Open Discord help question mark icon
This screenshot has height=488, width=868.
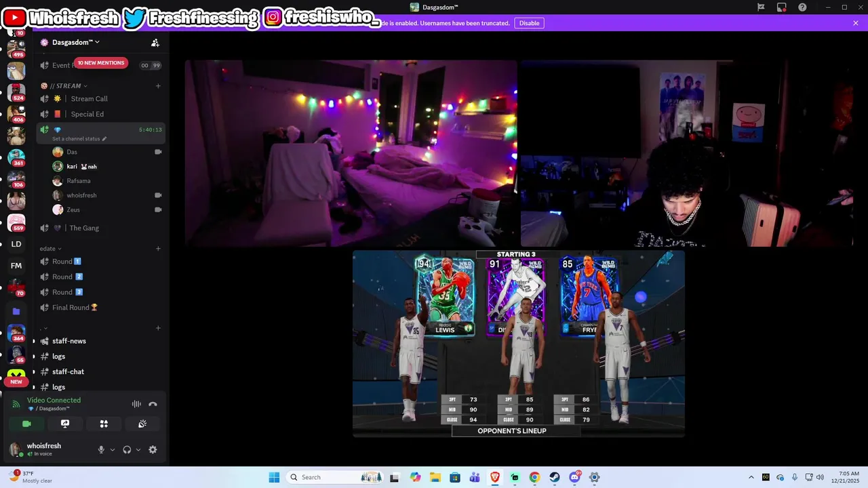point(803,7)
